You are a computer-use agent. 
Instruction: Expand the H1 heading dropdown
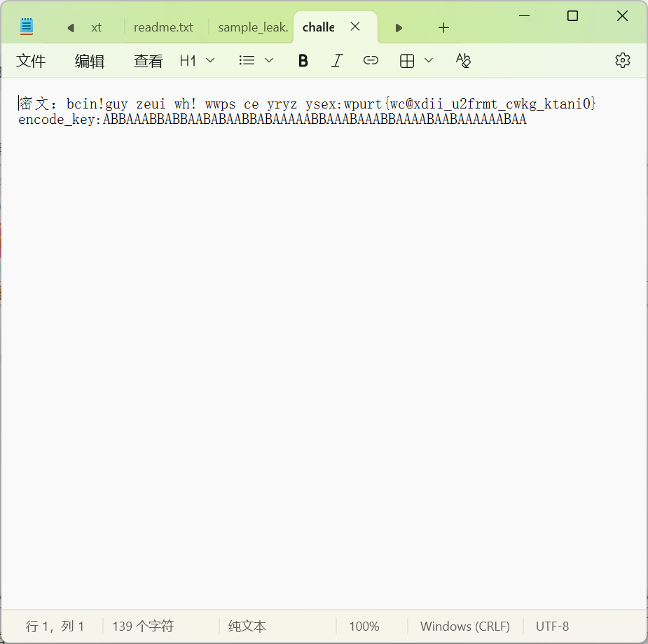click(x=197, y=61)
